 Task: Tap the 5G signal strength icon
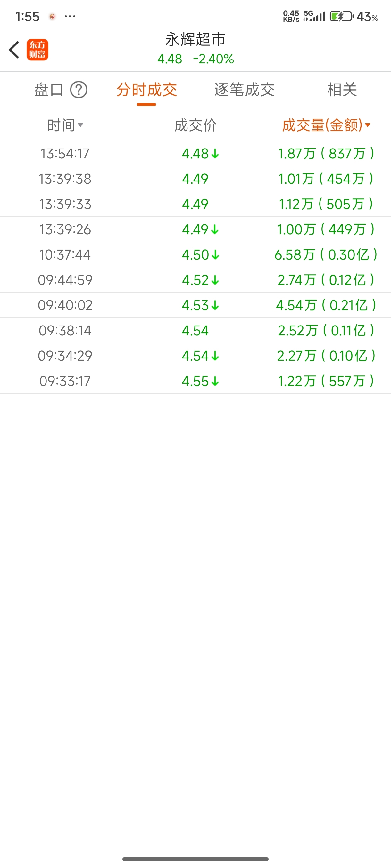point(314,16)
